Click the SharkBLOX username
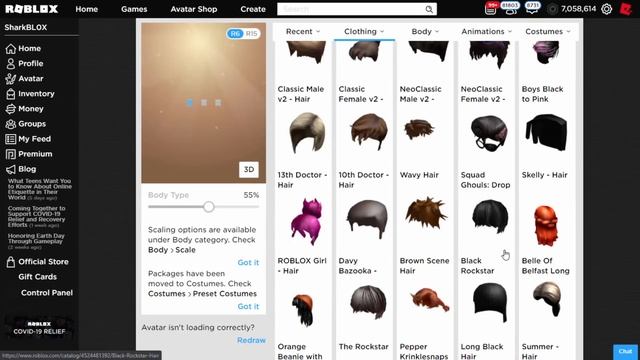Screen dimensions: 640x360 point(26,27)
